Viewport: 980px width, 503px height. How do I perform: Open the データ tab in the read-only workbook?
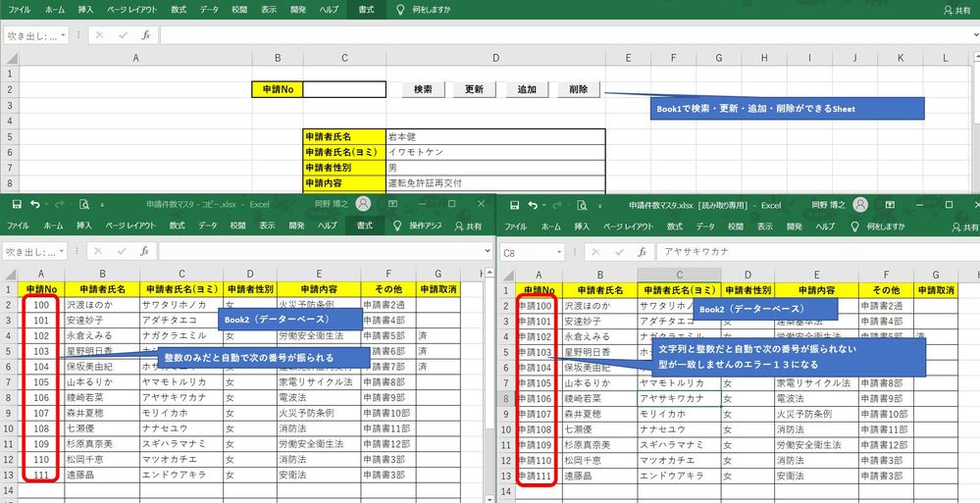(704, 226)
